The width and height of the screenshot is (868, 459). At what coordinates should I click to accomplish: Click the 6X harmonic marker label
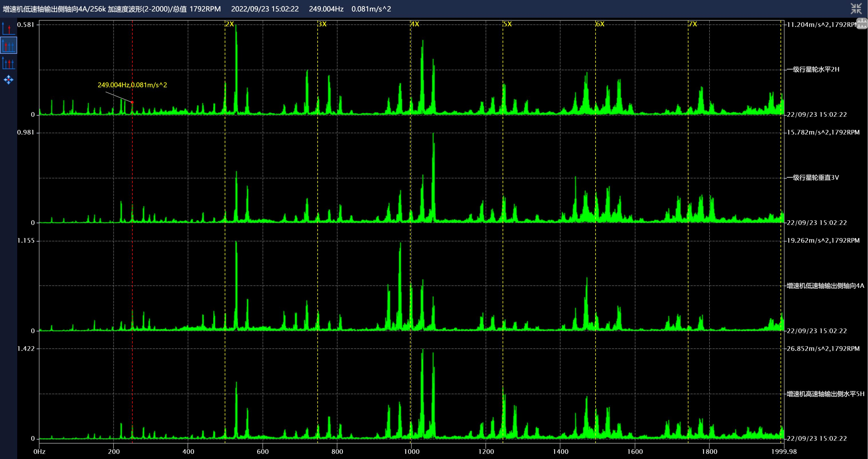[600, 24]
